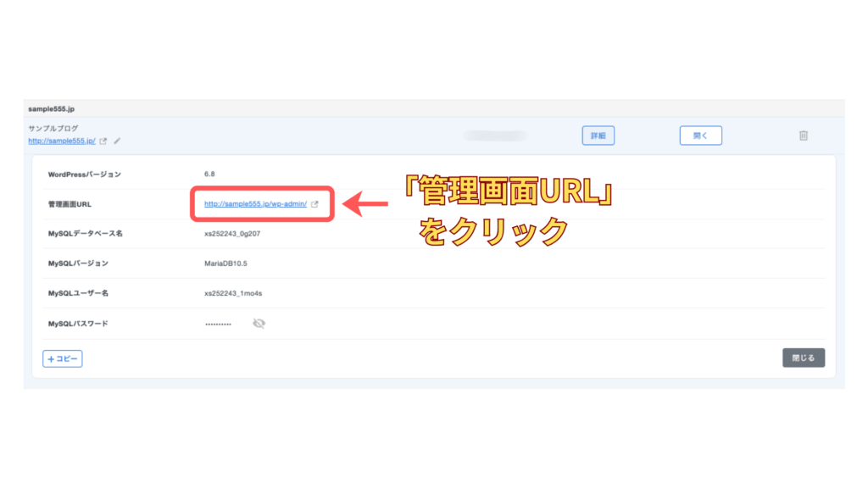868x488 pixels.
Task: Click the +コピー copy button
Action: tap(63, 358)
